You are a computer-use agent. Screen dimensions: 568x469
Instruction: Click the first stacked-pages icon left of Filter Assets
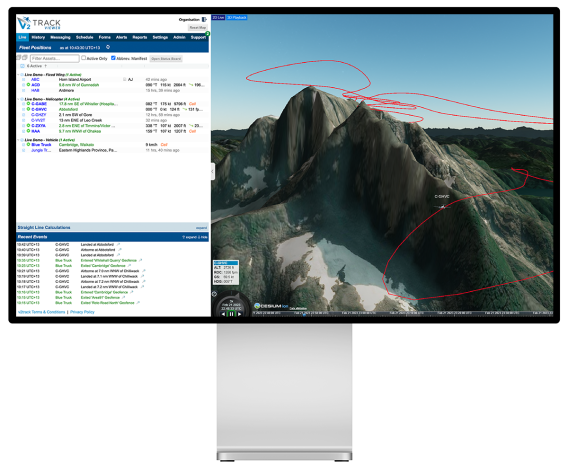[x=19, y=58]
